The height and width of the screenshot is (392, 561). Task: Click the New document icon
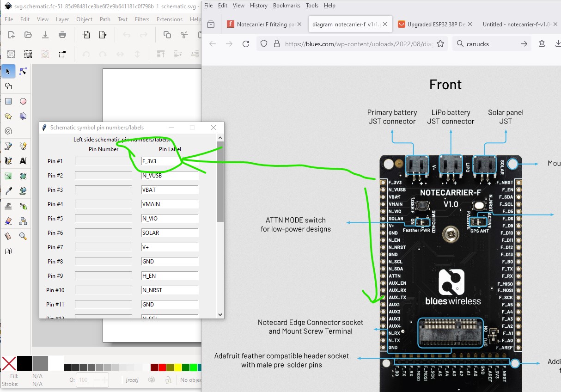click(x=11, y=35)
